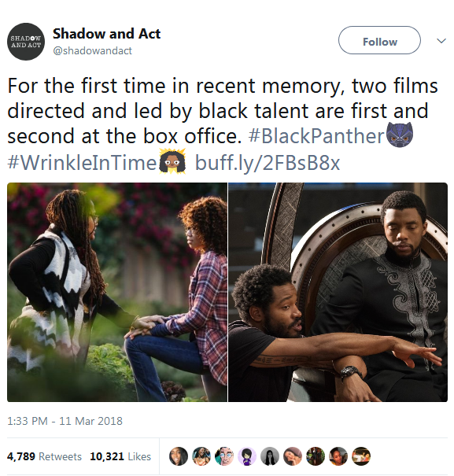Open the cartoon-face liker avatar
The image size is (454, 476).
[224, 456]
